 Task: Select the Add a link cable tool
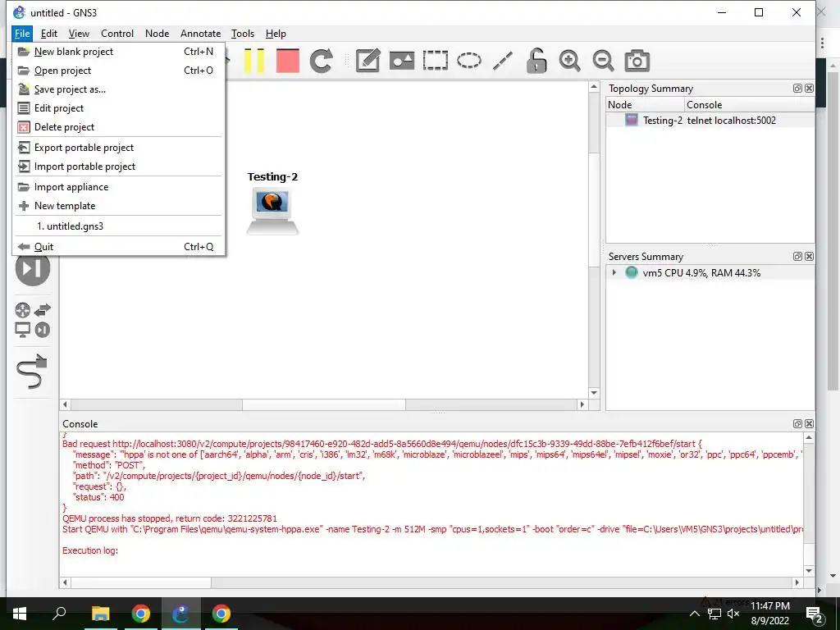32,371
